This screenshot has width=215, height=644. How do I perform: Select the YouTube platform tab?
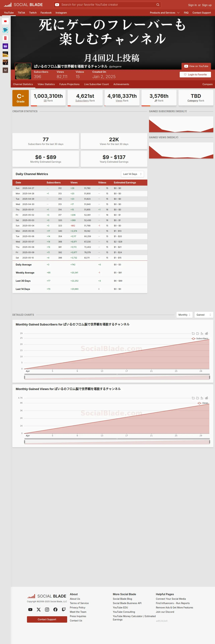[x=9, y=13]
